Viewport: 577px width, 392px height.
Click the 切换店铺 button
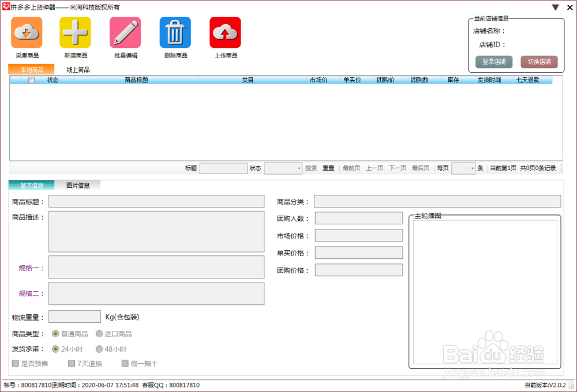[x=539, y=62]
